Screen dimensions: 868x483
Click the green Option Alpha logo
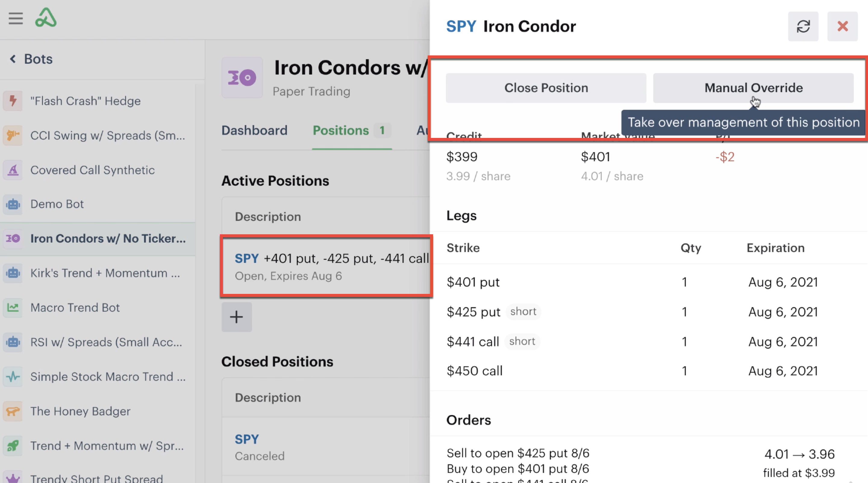pos(46,17)
